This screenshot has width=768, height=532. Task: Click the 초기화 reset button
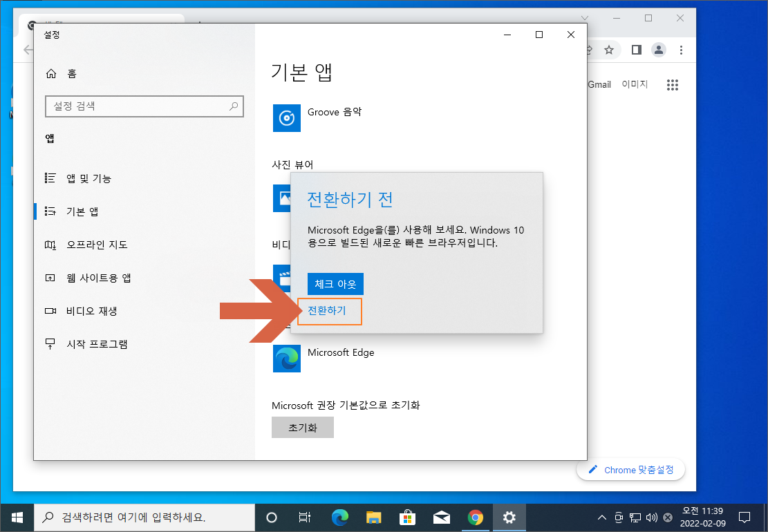tap(303, 427)
